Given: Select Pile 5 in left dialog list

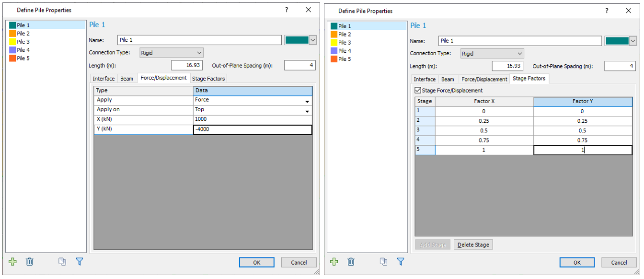Looking at the screenshot, I should pyautogui.click(x=46, y=58).
